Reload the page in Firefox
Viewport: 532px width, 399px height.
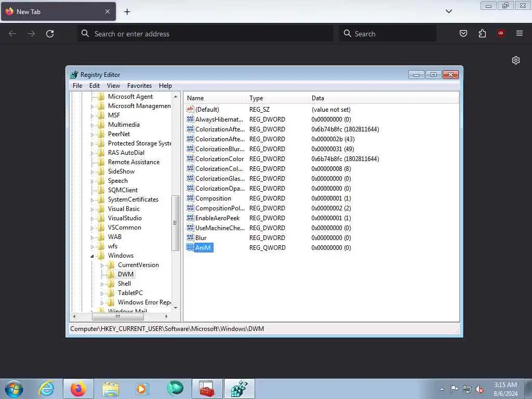(x=50, y=34)
